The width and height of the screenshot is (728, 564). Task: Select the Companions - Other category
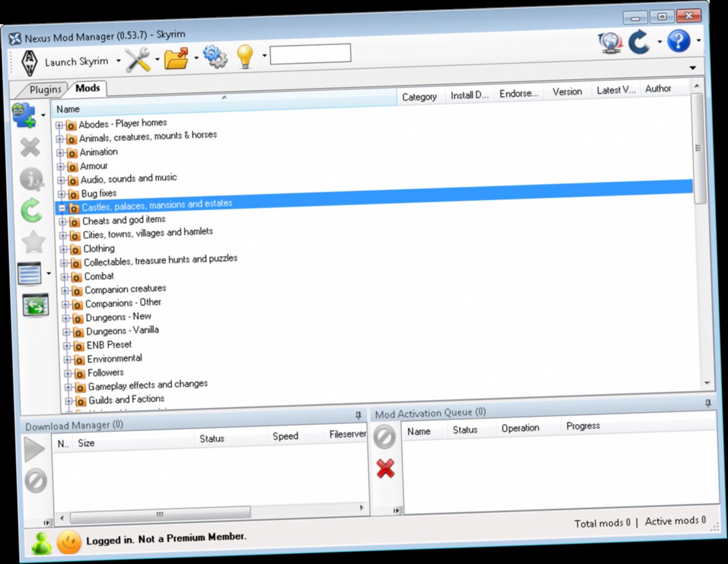123,303
